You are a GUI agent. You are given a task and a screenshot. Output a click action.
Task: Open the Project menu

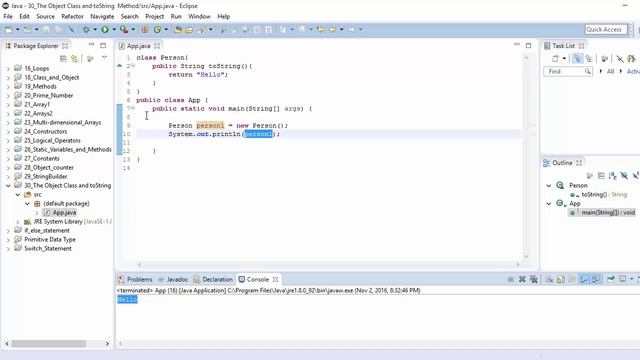click(x=155, y=16)
